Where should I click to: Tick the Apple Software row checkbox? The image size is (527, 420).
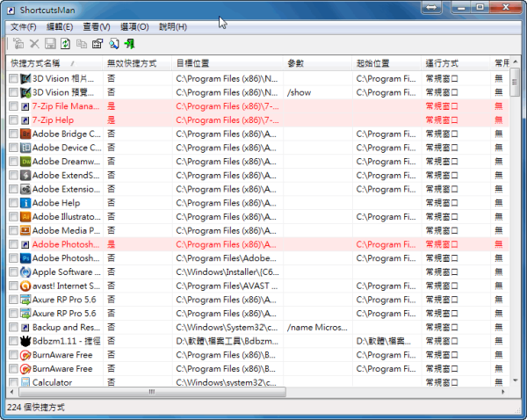click(x=13, y=272)
